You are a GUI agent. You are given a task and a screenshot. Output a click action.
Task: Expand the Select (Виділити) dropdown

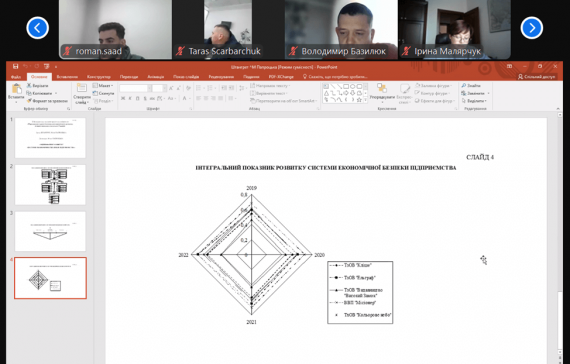(475, 101)
